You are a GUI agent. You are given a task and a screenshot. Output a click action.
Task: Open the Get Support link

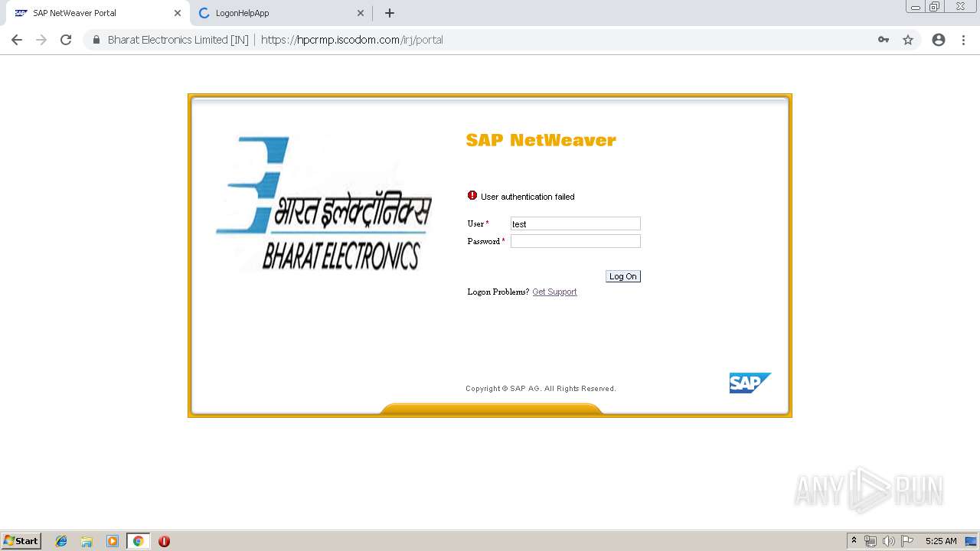554,292
